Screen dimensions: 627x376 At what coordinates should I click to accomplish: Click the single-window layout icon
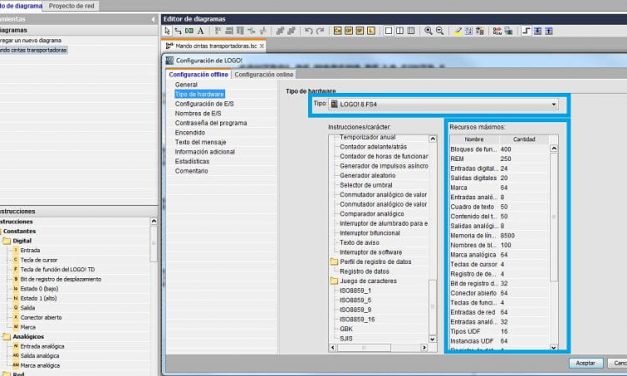tap(388, 31)
